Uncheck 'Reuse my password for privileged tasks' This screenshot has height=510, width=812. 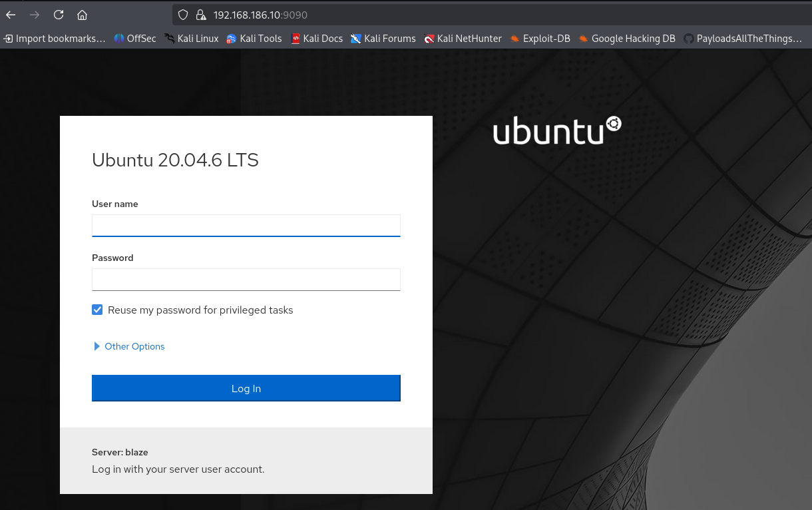(97, 310)
